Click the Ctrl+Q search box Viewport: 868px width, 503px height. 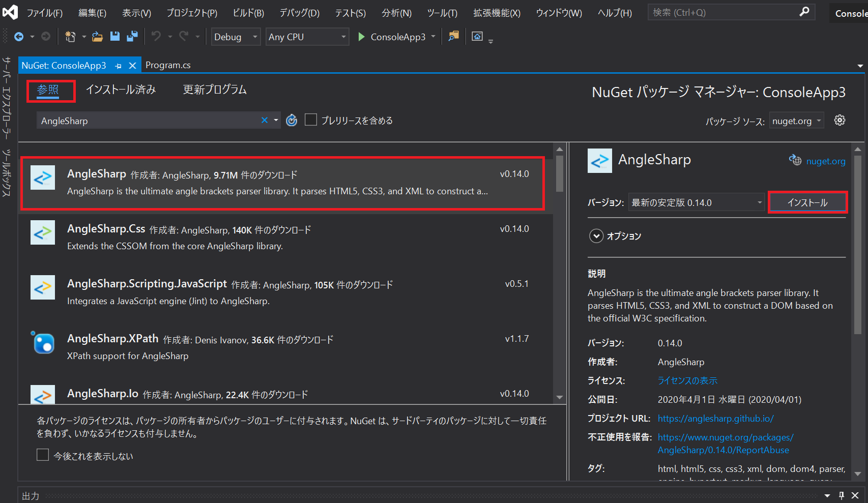tap(731, 12)
